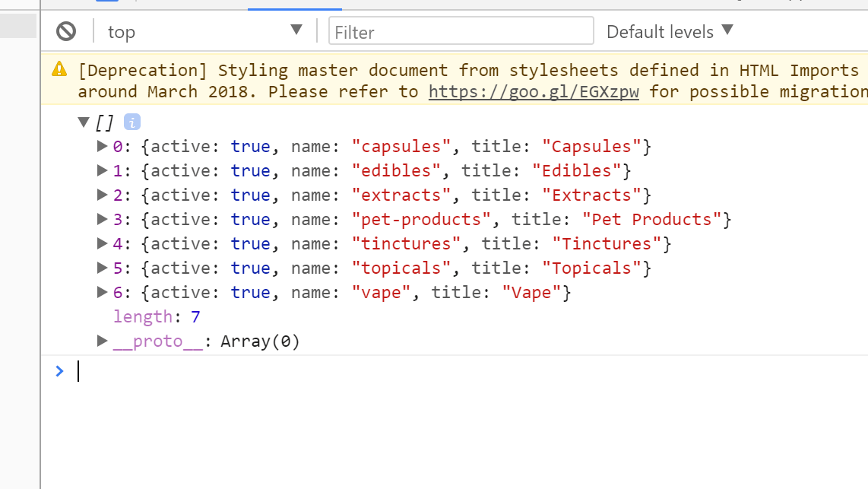Select the "Capsules" title string

pos(592,146)
